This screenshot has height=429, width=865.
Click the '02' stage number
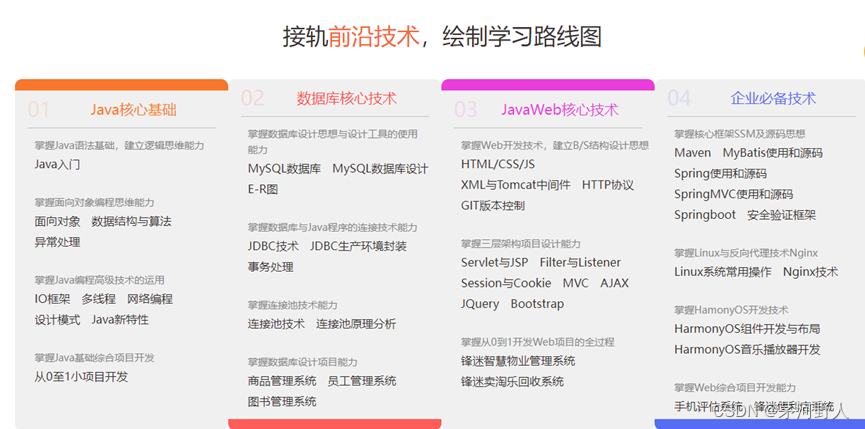point(252,98)
